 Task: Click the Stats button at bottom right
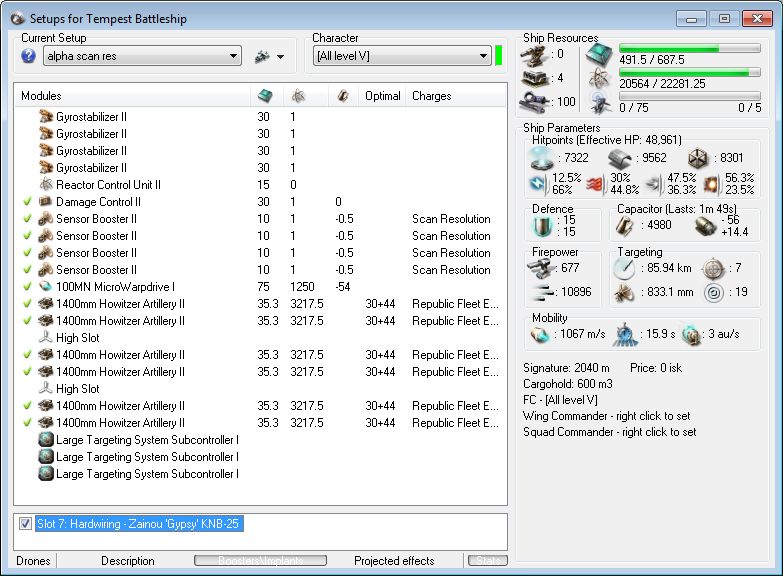point(488,561)
